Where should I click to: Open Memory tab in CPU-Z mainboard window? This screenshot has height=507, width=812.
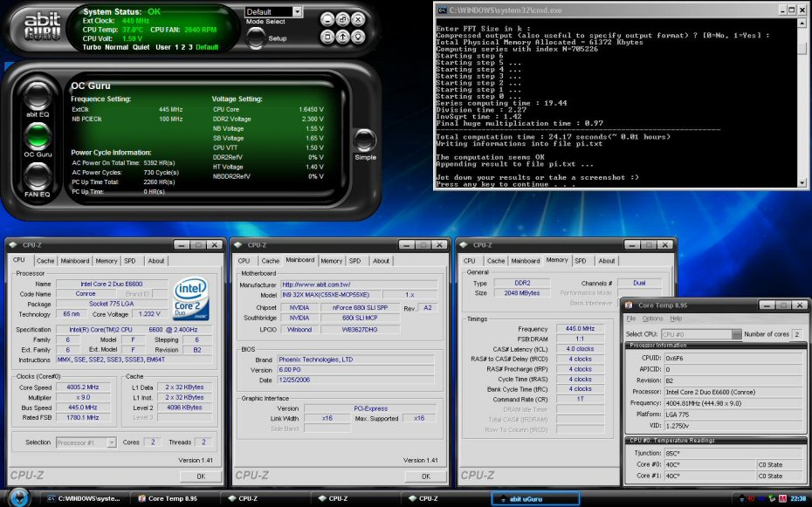tap(332, 261)
